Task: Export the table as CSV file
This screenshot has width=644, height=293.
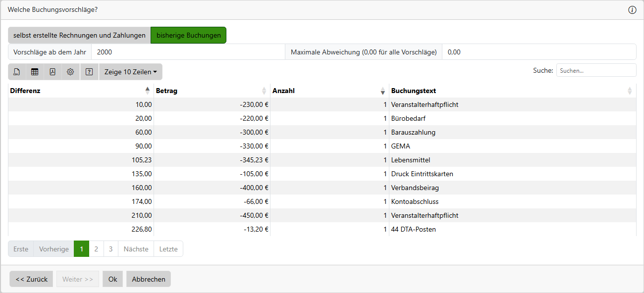Action: click(17, 72)
